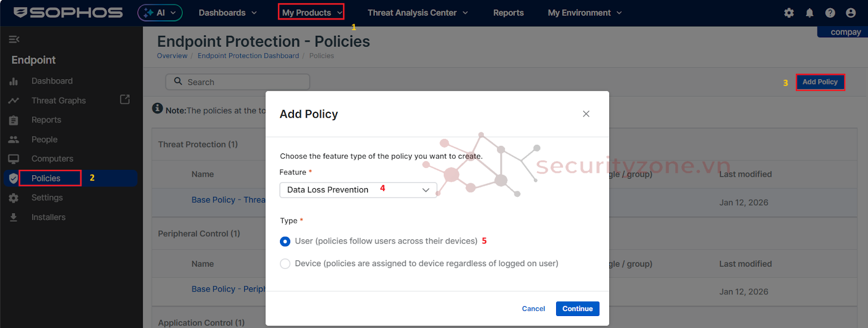Open the Reports top navigation item

[508, 12]
